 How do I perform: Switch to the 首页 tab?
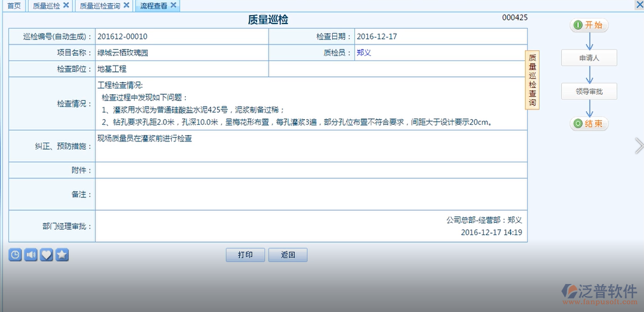13,6
